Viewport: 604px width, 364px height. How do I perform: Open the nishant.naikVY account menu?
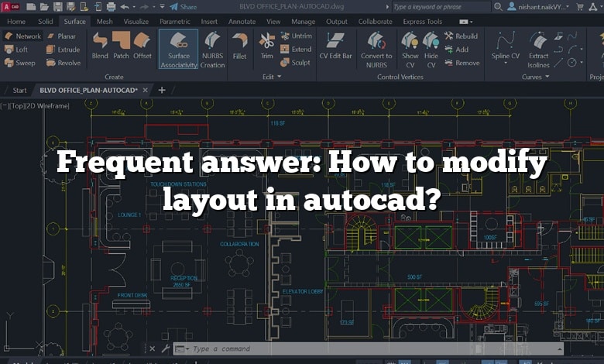click(x=537, y=6)
